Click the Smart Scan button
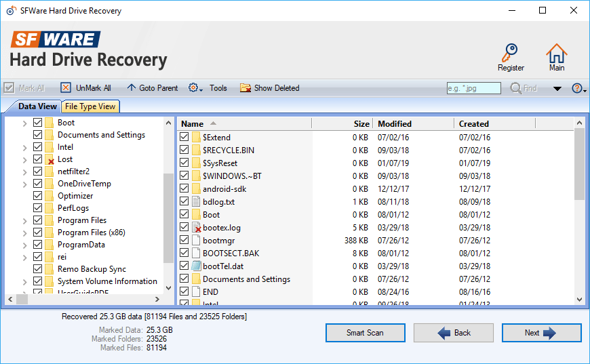590x364 pixels. pyautogui.click(x=365, y=333)
